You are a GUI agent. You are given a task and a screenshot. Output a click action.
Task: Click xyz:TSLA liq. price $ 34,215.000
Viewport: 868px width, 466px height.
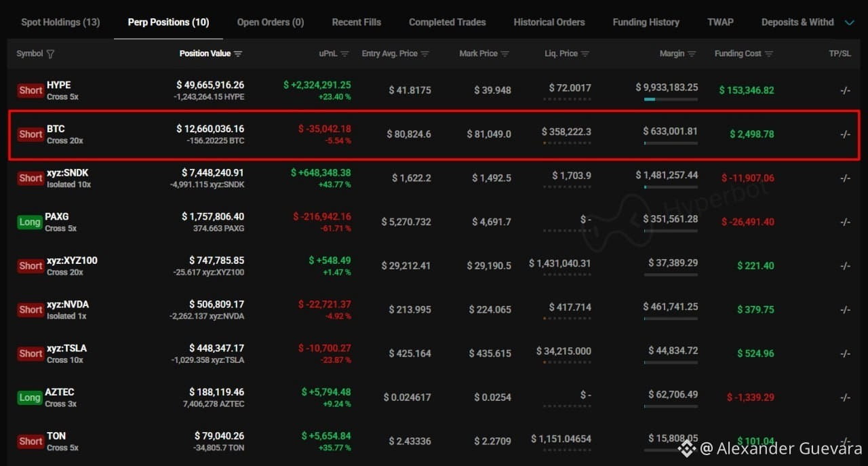[x=564, y=351]
